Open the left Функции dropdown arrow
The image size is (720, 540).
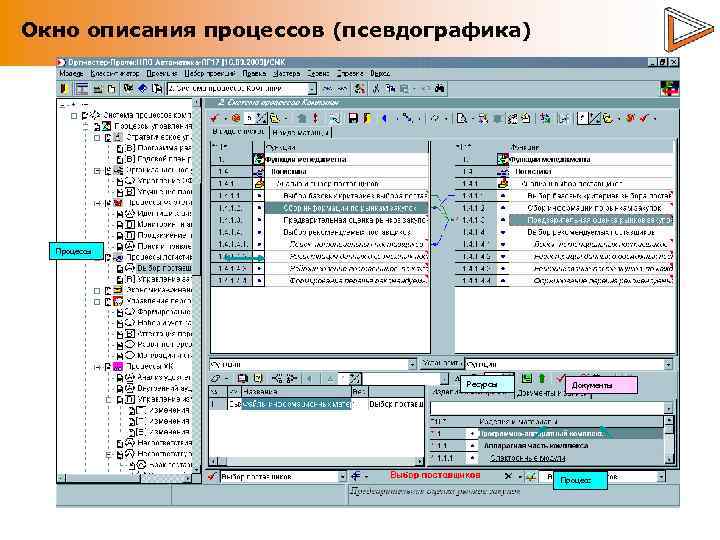[411, 365]
